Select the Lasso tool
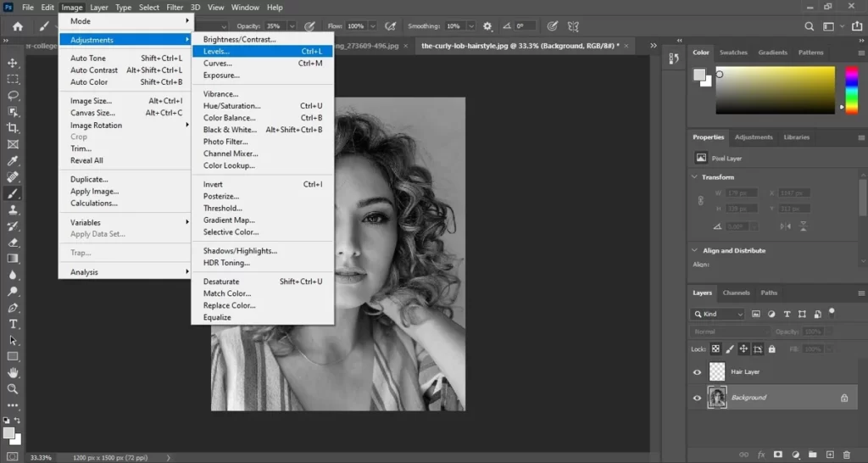 click(13, 95)
